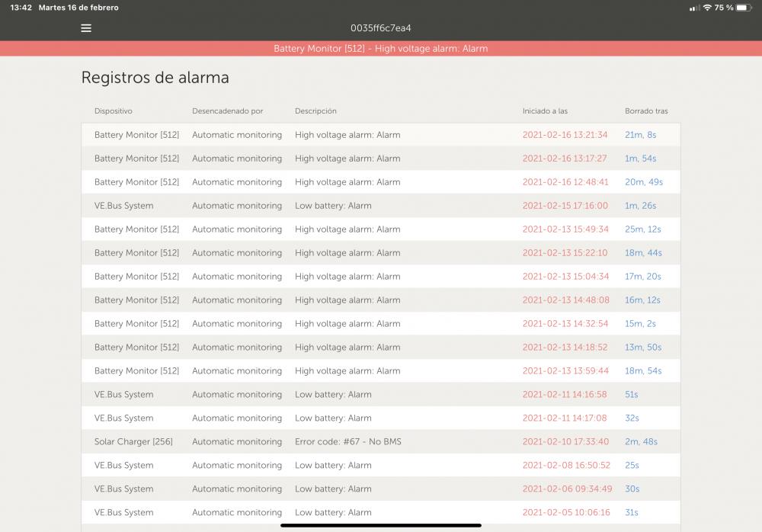Viewport: 762px width, 532px height.
Task: Click the cleared-after value 51s
Action: point(631,394)
